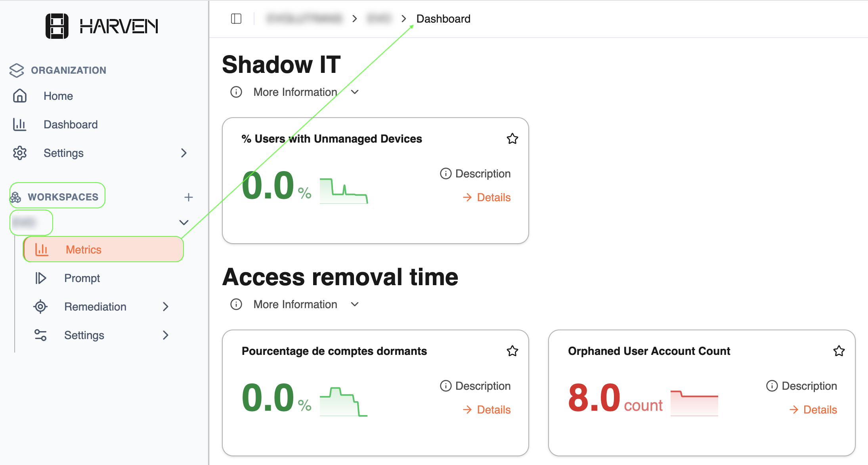Favorite the Users with Unmanaged Devices metric
Viewport: 868px width, 465px height.
(x=512, y=139)
